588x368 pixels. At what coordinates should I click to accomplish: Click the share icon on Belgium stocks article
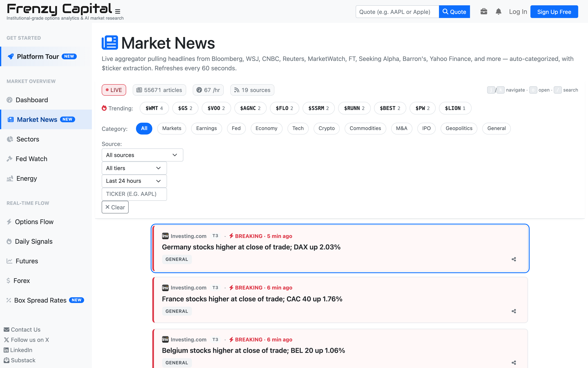point(514,363)
